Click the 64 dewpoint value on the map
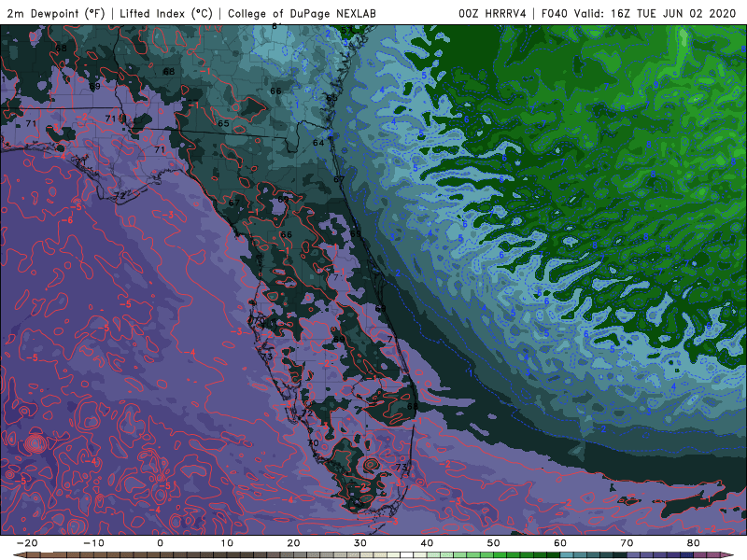The image size is (747, 560). (x=318, y=143)
